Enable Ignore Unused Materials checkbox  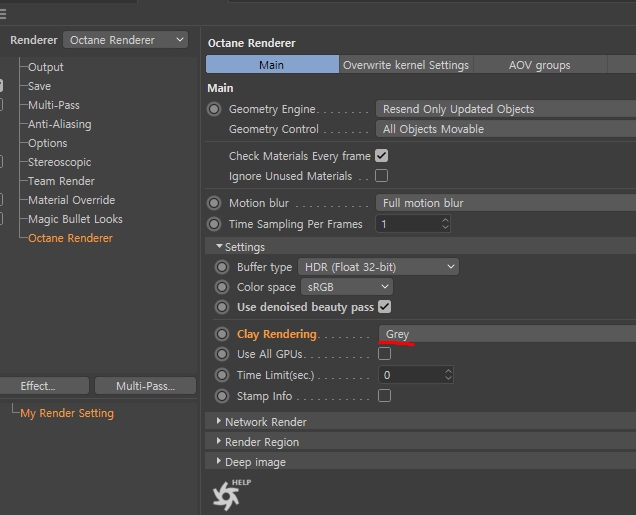381,176
